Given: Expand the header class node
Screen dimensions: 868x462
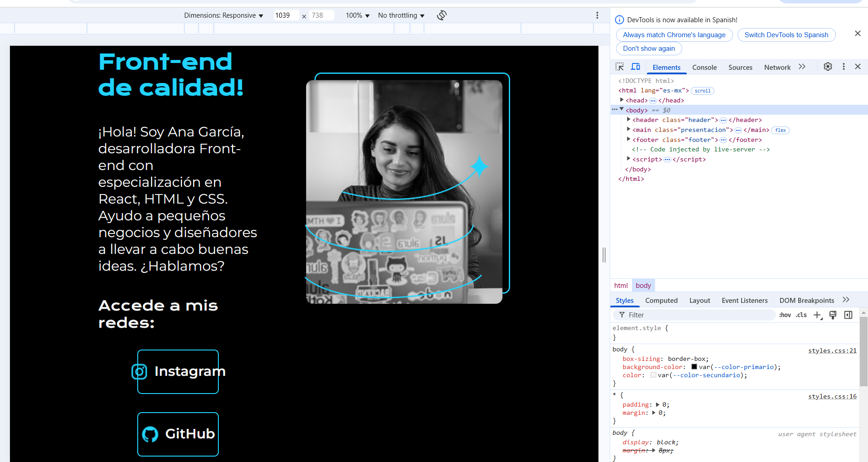Looking at the screenshot, I should point(628,120).
